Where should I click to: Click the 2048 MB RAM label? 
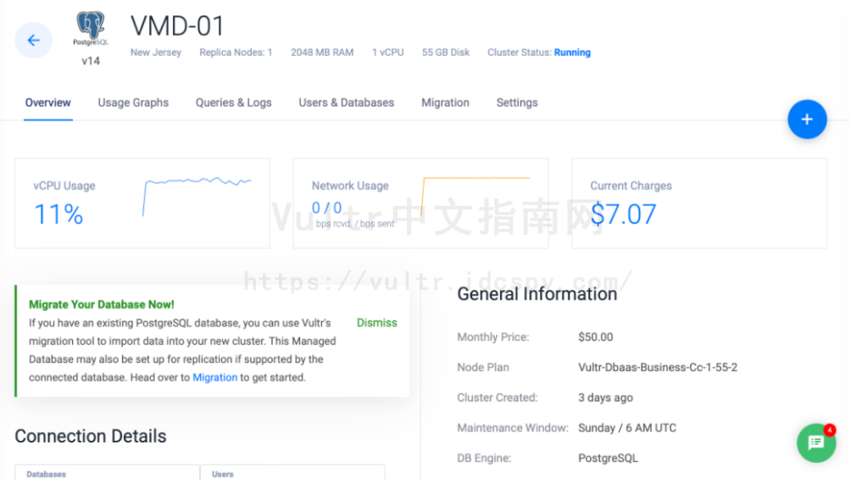pyautogui.click(x=322, y=53)
